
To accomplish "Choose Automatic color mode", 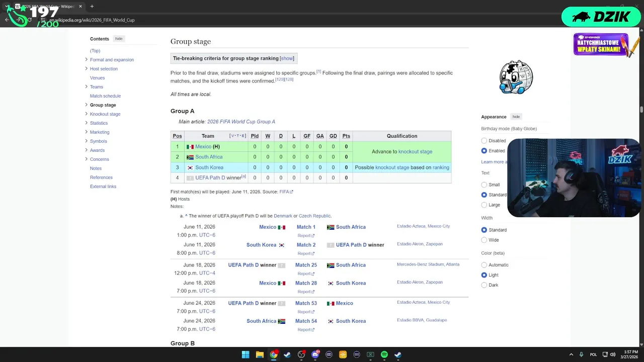I will 484,265.
